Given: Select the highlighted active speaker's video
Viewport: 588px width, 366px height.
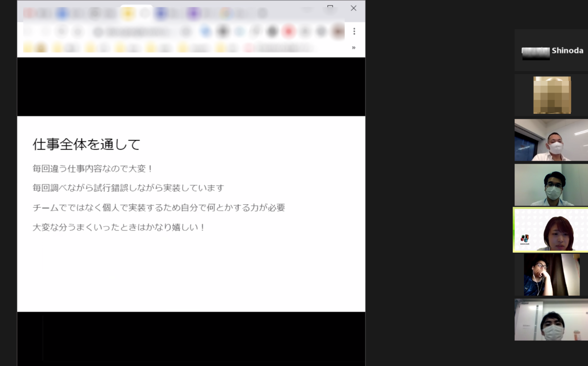Looking at the screenshot, I should (551, 230).
